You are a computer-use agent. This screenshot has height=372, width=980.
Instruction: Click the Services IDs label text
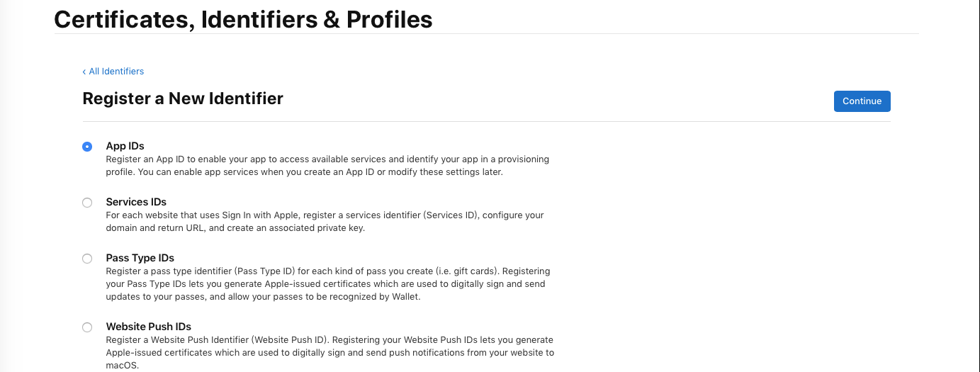(136, 202)
